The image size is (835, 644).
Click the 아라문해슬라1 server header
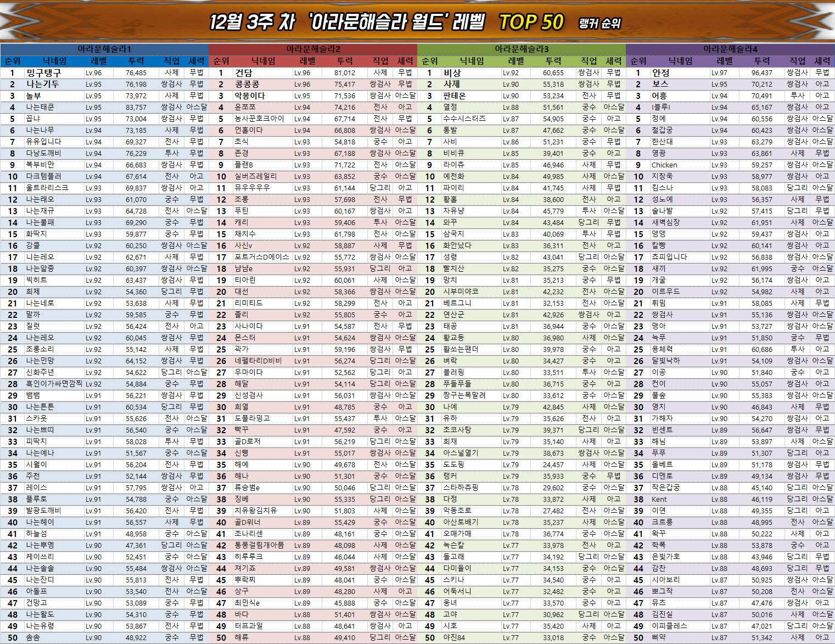pos(104,49)
